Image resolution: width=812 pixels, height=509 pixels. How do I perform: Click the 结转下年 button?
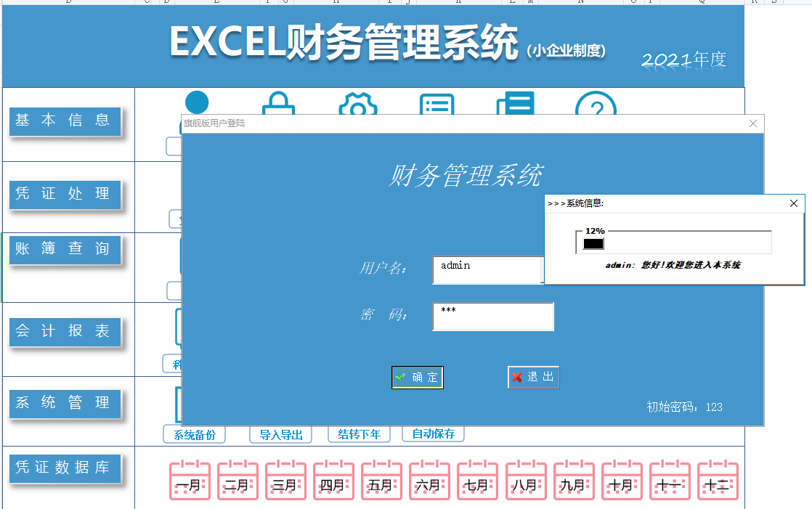click(359, 434)
